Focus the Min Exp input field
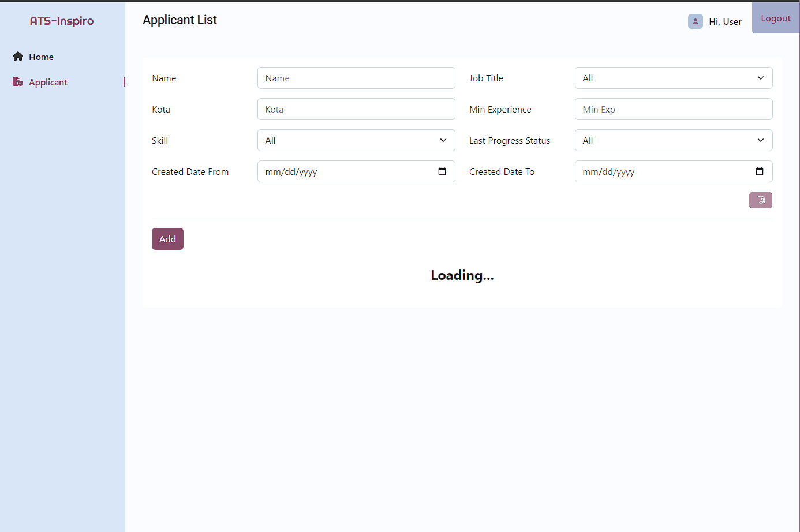 click(674, 109)
